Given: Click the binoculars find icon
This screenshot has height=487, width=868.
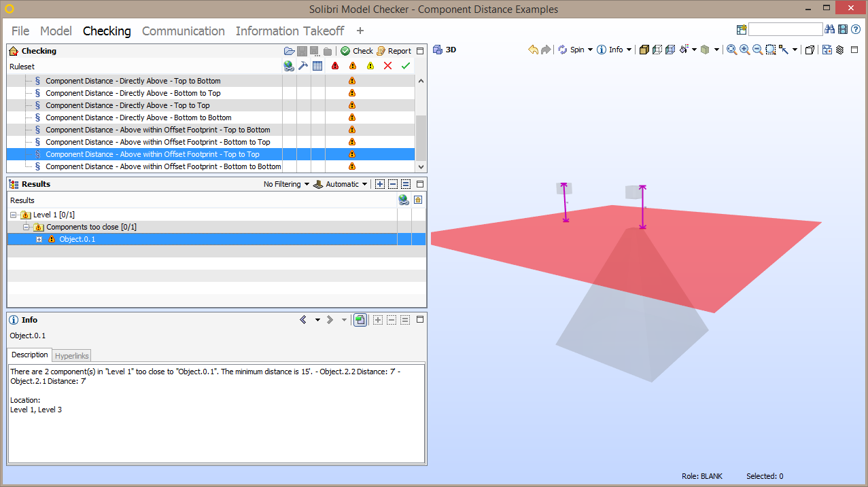Looking at the screenshot, I should [830, 29].
